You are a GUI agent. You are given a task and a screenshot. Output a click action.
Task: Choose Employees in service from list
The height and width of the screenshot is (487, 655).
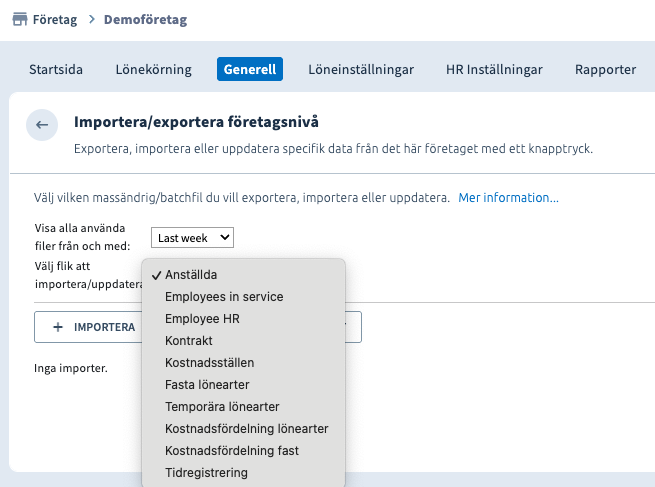[224, 297]
